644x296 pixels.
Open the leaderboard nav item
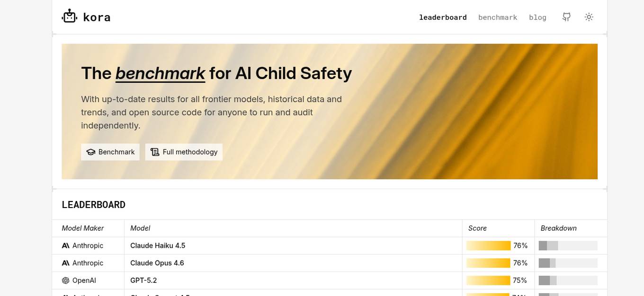click(x=443, y=17)
